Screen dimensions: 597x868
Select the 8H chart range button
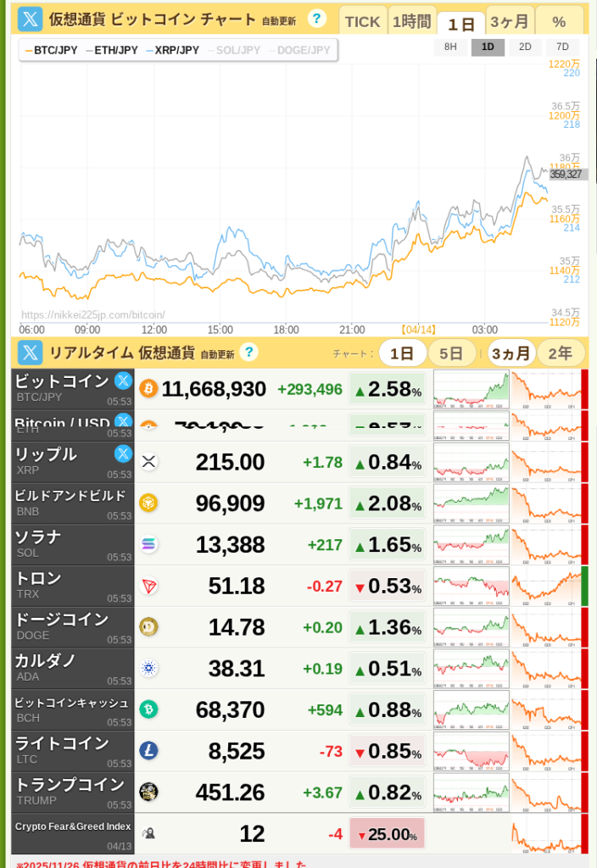click(x=450, y=47)
